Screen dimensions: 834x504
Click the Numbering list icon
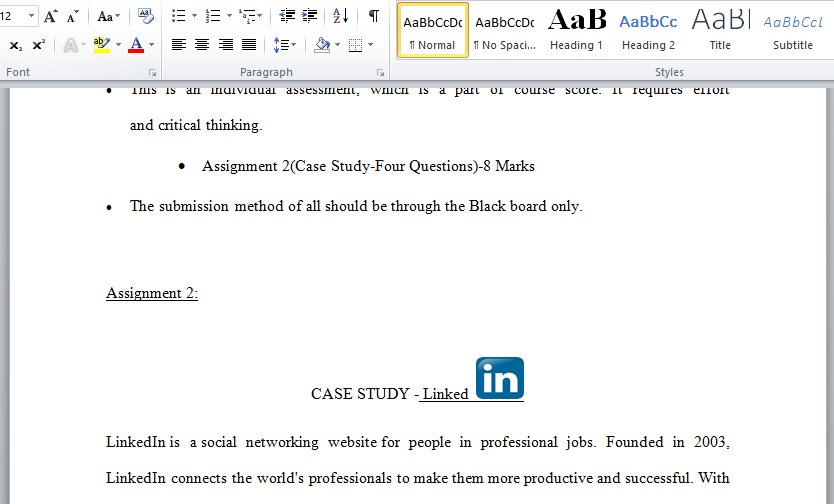pyautogui.click(x=213, y=16)
